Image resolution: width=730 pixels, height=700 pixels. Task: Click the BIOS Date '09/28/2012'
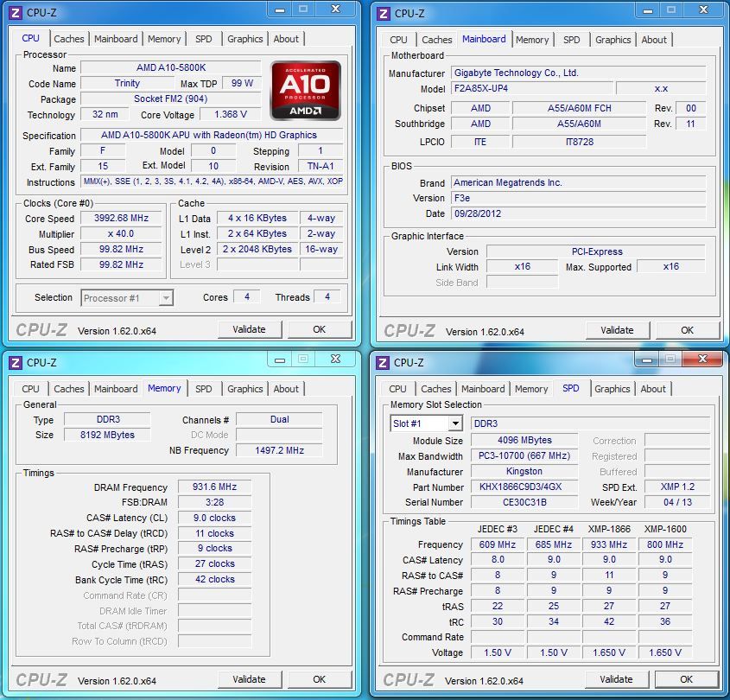pyautogui.click(x=578, y=213)
